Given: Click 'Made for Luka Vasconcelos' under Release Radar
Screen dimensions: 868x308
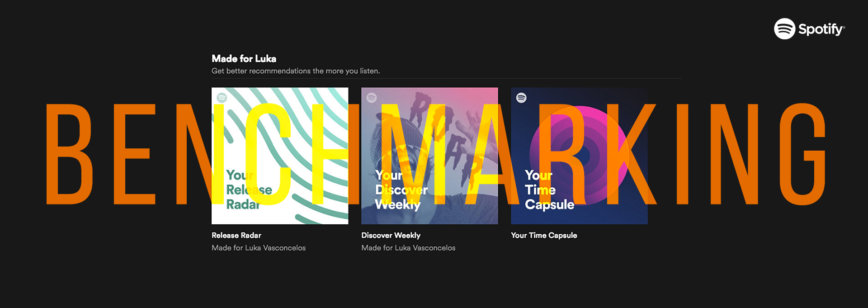Looking at the screenshot, I should point(259,248).
